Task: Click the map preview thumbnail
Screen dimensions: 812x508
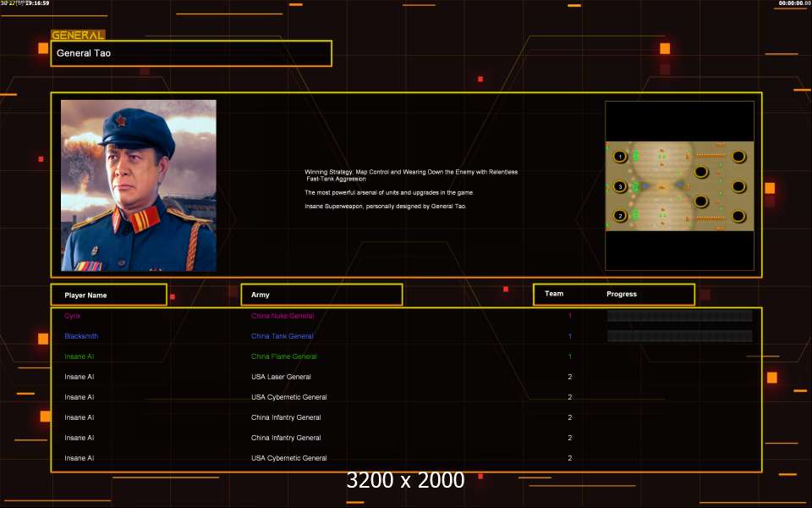Action: click(x=679, y=185)
